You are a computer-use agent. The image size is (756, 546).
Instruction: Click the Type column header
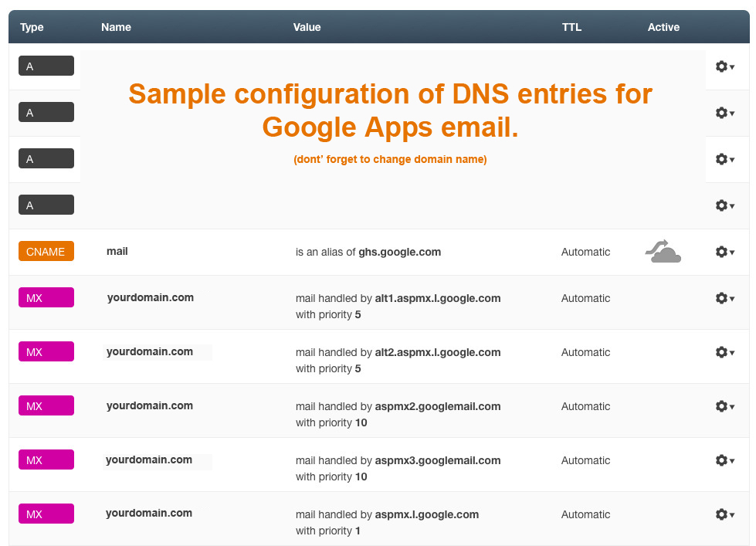tap(32, 27)
